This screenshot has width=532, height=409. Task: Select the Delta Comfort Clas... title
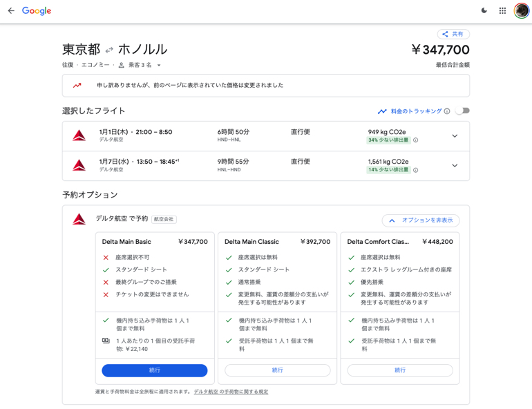click(378, 242)
